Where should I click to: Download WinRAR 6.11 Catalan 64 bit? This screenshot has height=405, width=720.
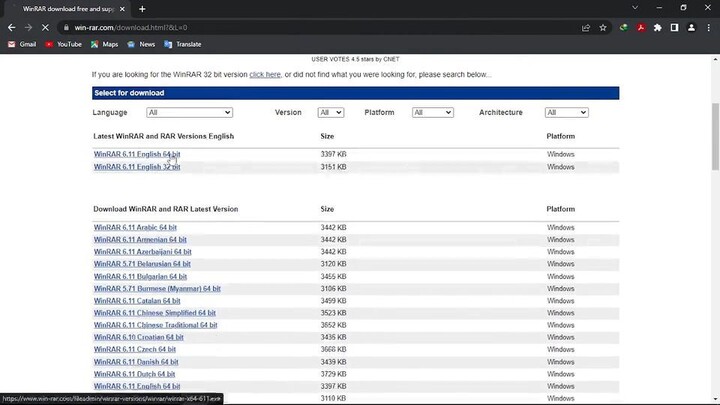(x=137, y=301)
